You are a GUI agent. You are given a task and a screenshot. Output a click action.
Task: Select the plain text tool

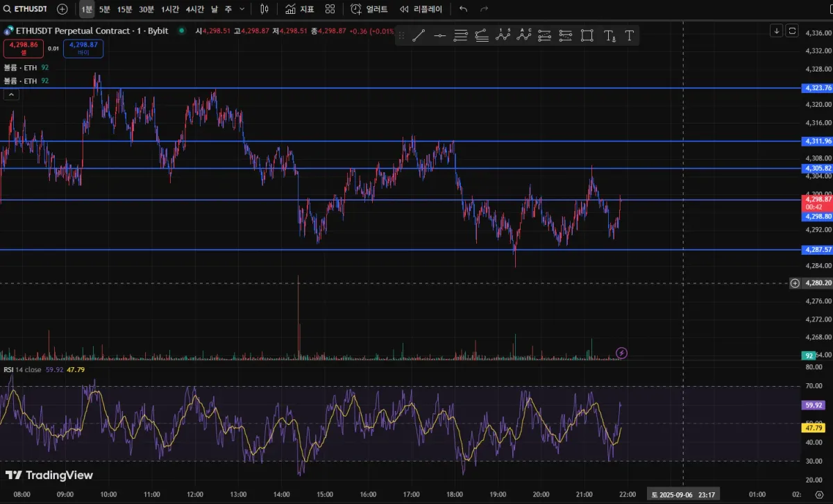pos(630,35)
